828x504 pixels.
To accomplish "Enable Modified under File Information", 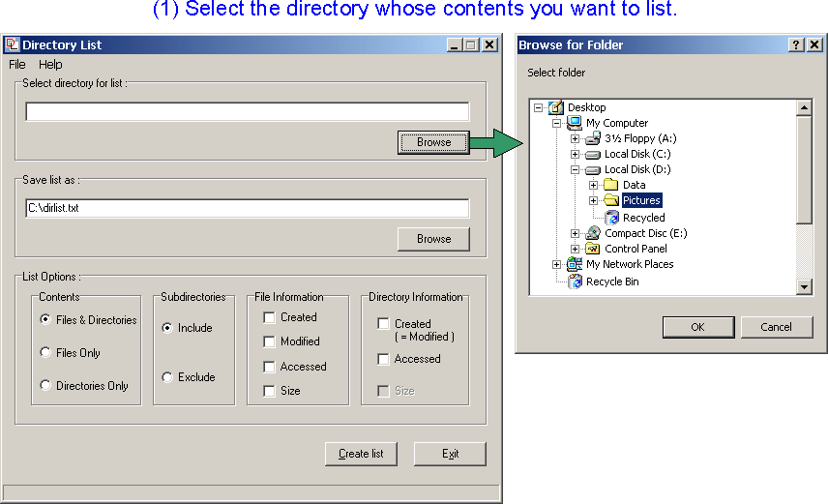I will (269, 341).
